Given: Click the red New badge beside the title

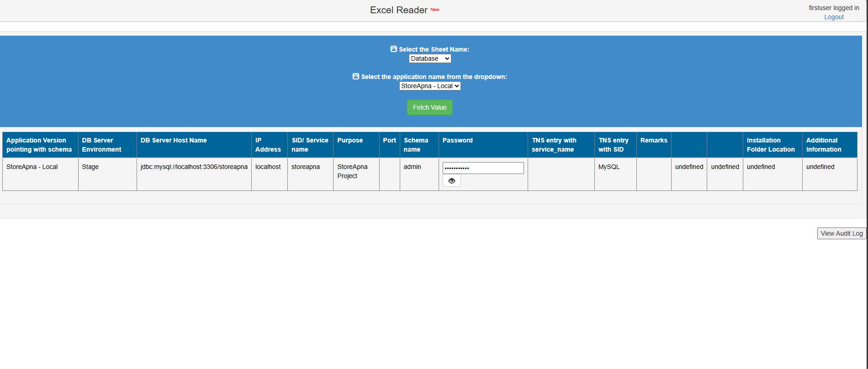Looking at the screenshot, I should tap(434, 9).
